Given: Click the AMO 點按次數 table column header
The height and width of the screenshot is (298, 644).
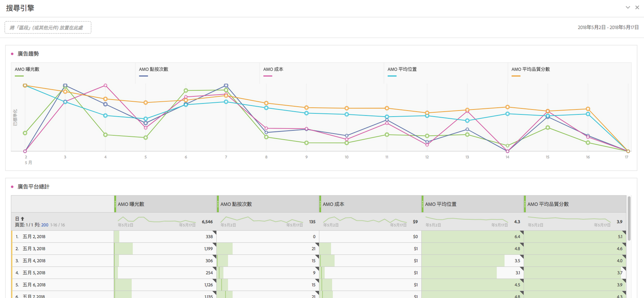Looking at the screenshot, I should tap(268, 204).
